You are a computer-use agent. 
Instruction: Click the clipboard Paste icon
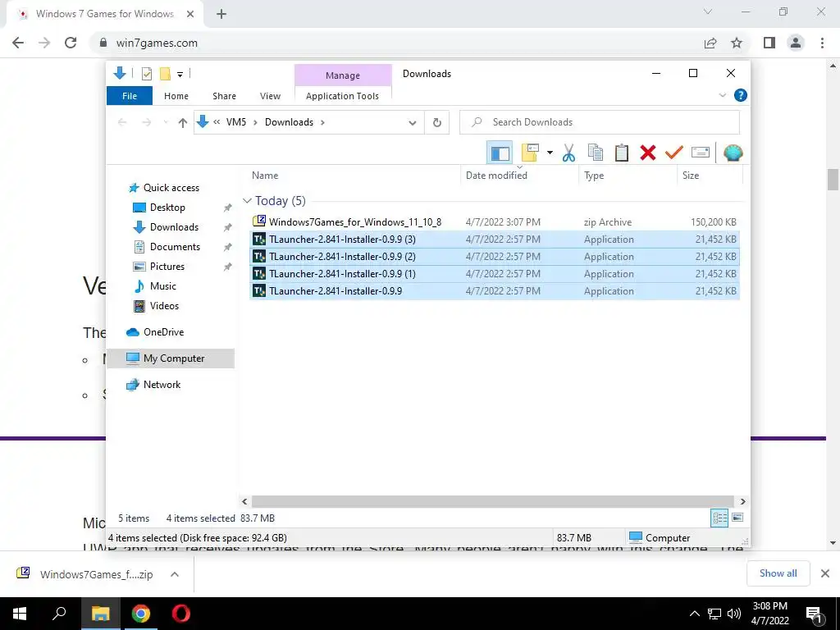point(622,153)
